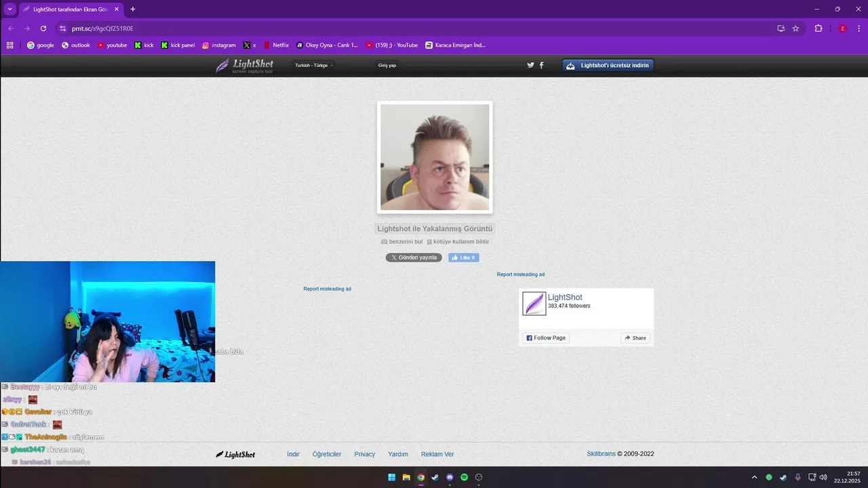868x488 pixels.
Task: Reload the page with refresh icon
Action: pyautogui.click(x=43, y=28)
